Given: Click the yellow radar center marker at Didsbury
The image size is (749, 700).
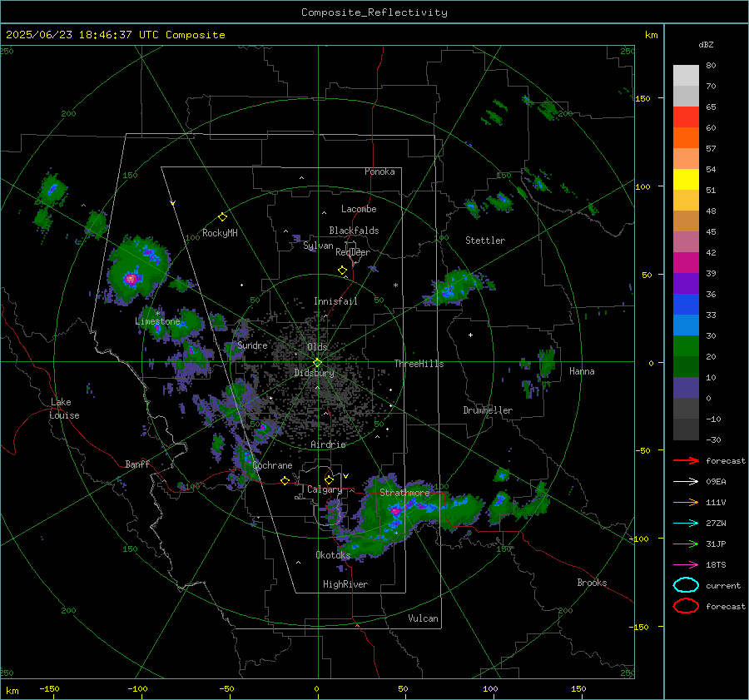Looking at the screenshot, I should coord(317,363).
